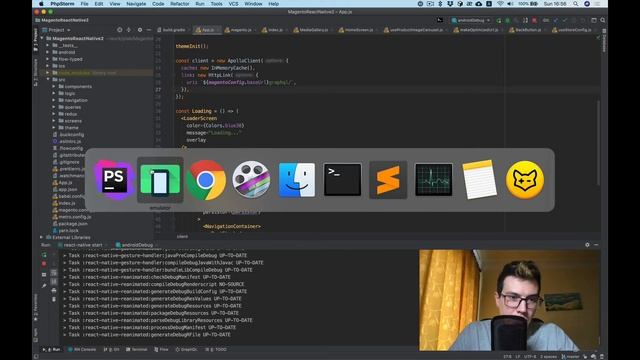Image resolution: width=640 pixels, height=360 pixels.
Task: Open the Refactor menu
Action: [x=180, y=4]
